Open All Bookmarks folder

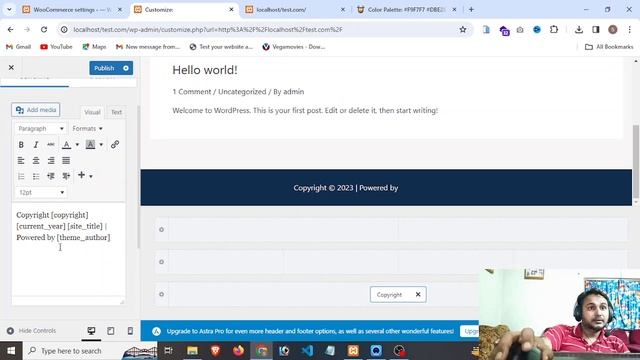coord(609,47)
